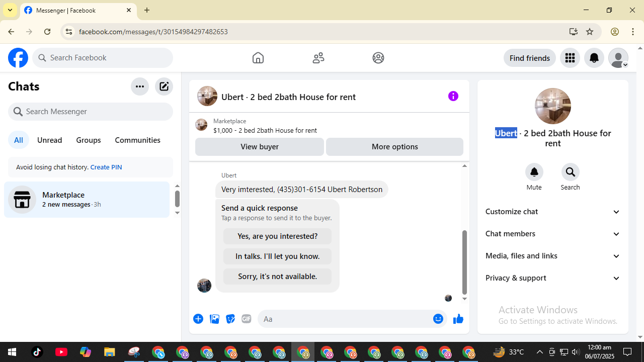Viewport: 644px width, 362px height.
Task: Open File Explorer from the taskbar
Action: (x=110, y=352)
